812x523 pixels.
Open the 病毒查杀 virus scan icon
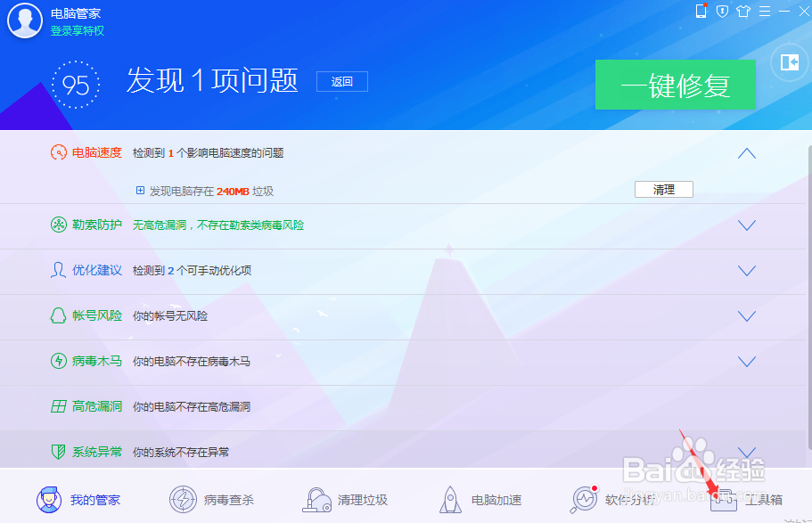(x=182, y=499)
